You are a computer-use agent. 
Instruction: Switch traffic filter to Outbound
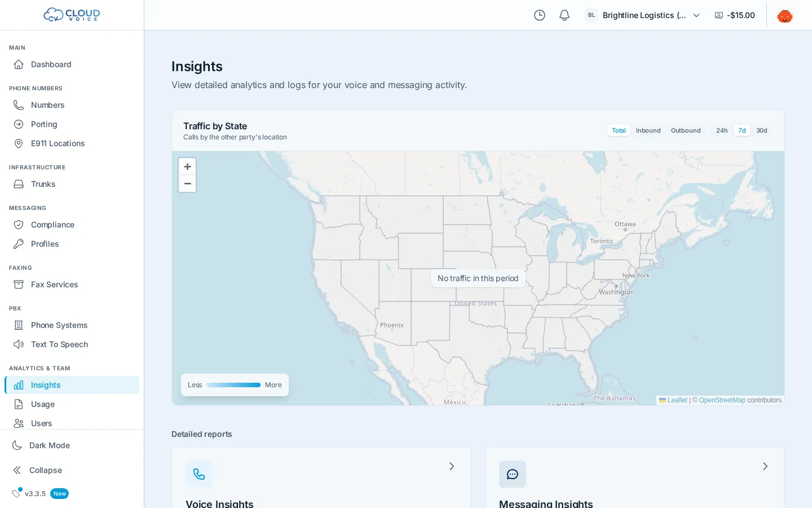coord(686,130)
